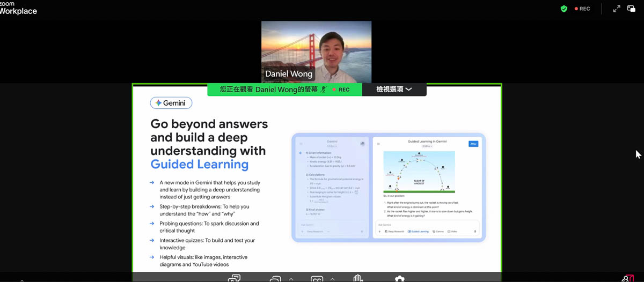Screen dimensions: 644x282
Task: Click the profile avatar in left Gemini panel
Action: 363,144
